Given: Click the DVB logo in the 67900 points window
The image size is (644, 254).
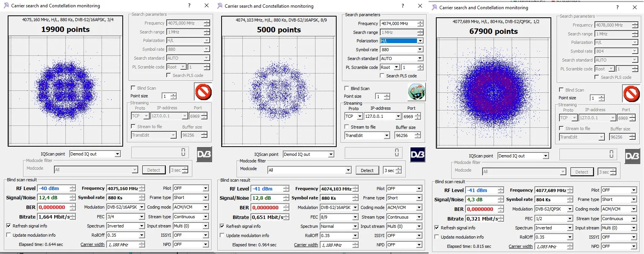Looking at the screenshot, I should pos(632,156).
